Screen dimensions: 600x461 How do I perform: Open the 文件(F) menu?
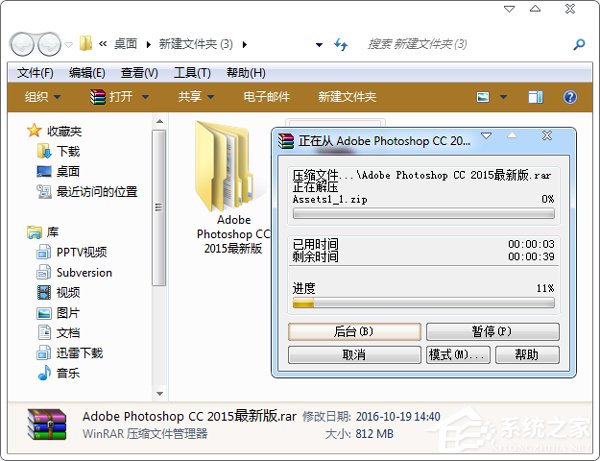pyautogui.click(x=35, y=73)
